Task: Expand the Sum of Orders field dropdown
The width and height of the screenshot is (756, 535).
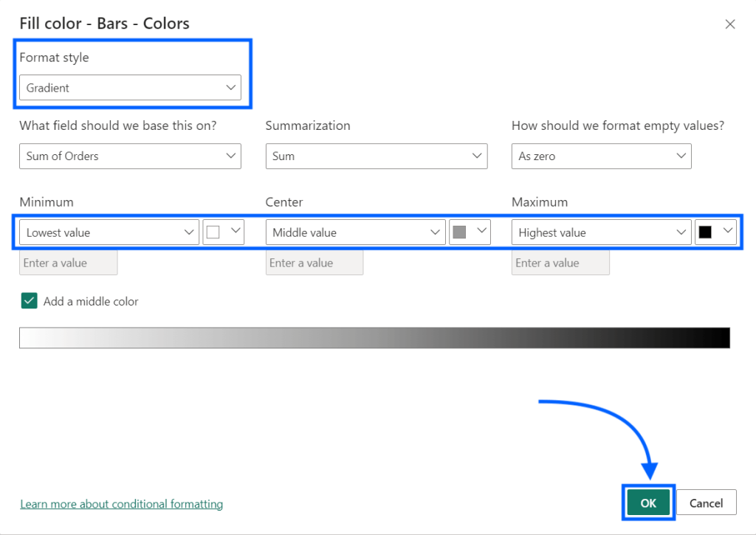Action: point(130,156)
